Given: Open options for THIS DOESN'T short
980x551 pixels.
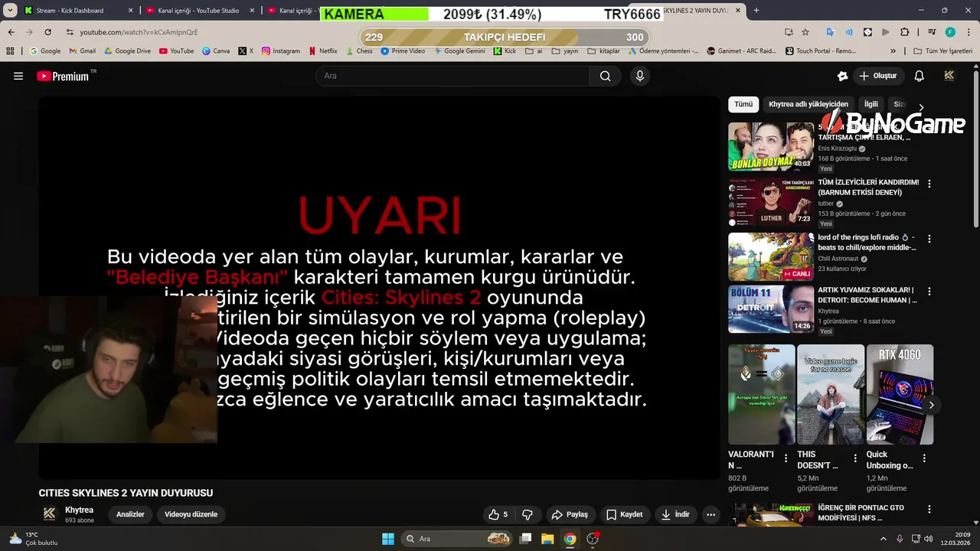Looking at the screenshot, I should coord(854,458).
